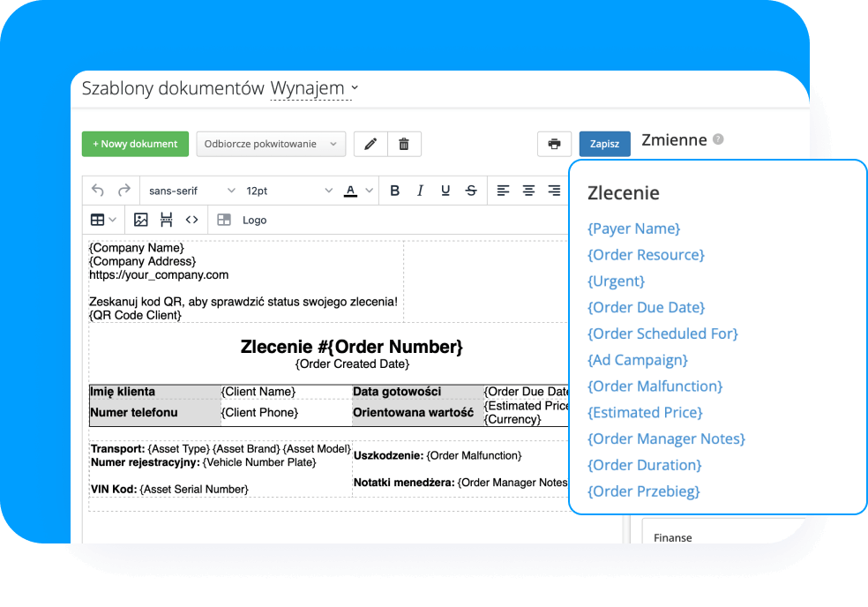Apply strikethrough formatting
The height and width of the screenshot is (607, 868).
point(471,190)
